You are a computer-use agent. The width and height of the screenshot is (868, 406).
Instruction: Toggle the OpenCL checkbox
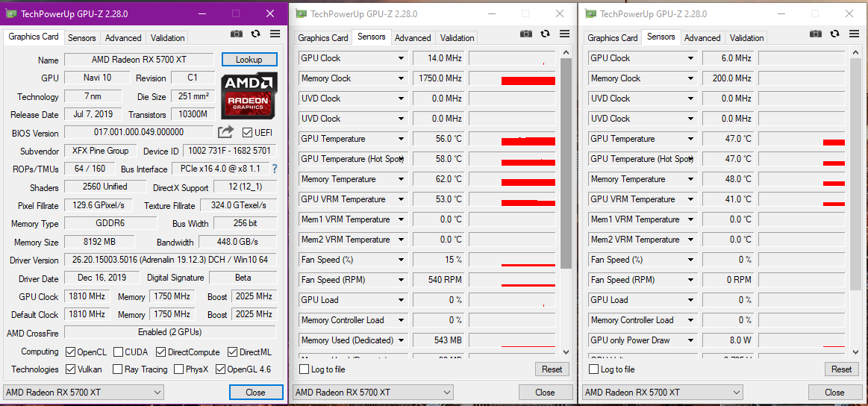(x=70, y=352)
